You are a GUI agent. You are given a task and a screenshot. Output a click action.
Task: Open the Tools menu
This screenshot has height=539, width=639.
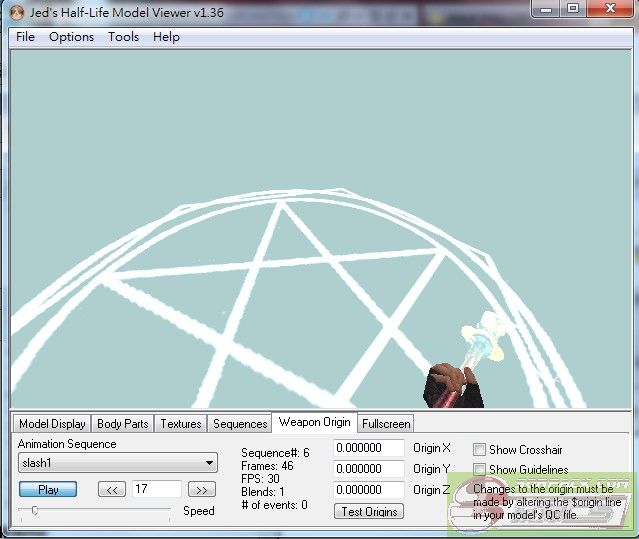pyautogui.click(x=123, y=37)
